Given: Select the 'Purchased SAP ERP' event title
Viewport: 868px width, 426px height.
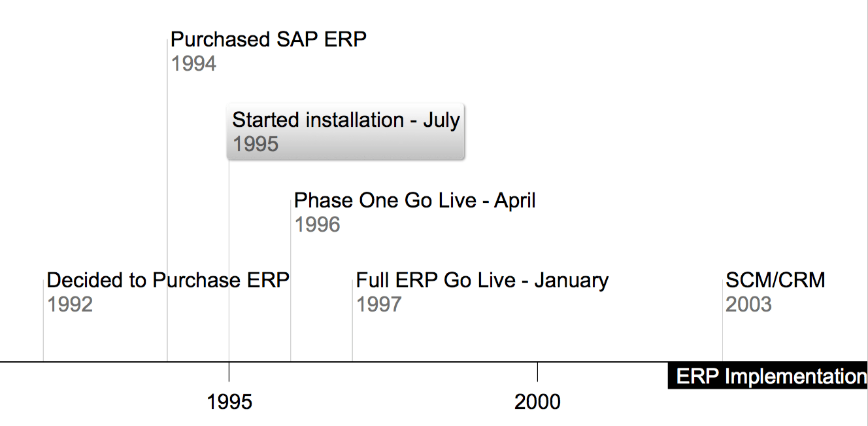Looking at the screenshot, I should pyautogui.click(x=269, y=40).
